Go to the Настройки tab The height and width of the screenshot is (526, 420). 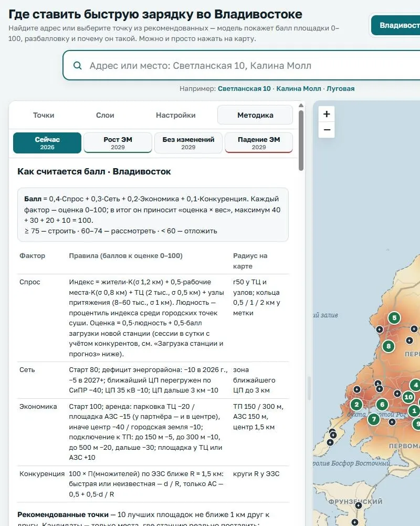176,115
